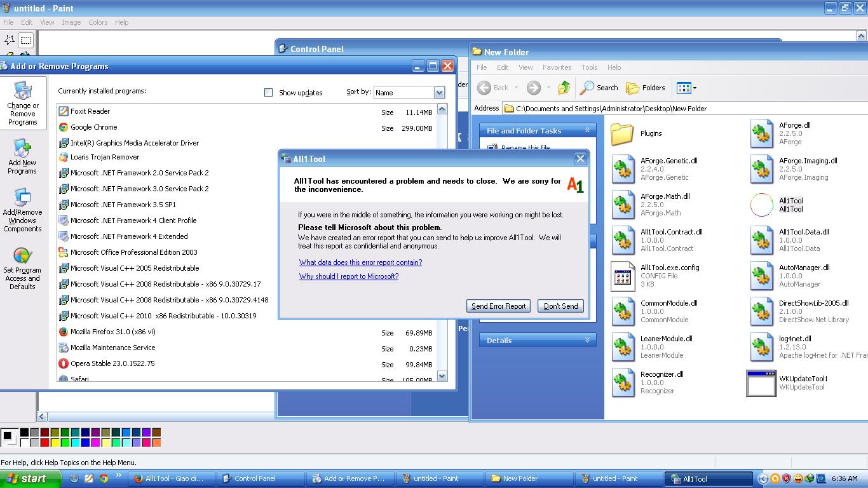The image size is (868, 488).
Task: Select the All1Tool.Data.dll file icon
Action: 762,240
